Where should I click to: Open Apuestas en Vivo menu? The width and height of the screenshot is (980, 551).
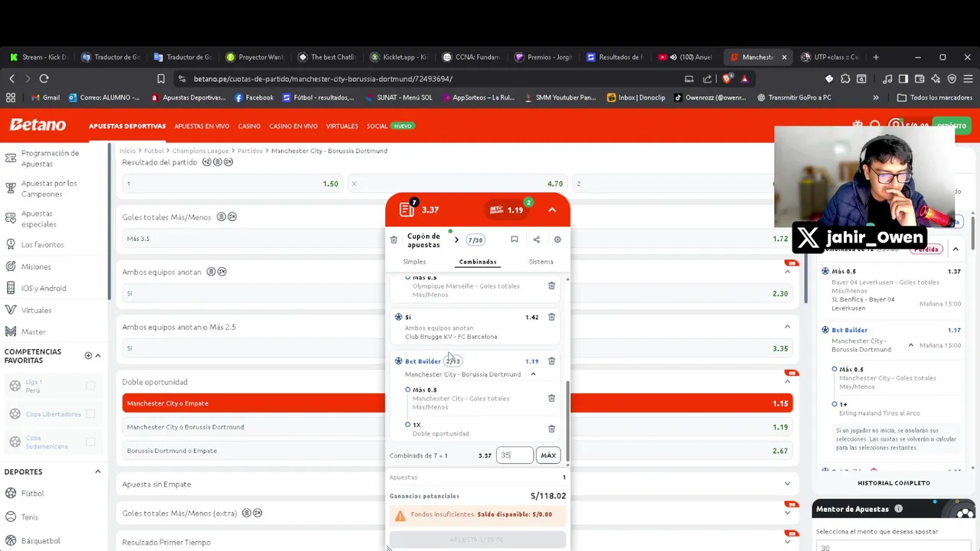(201, 126)
